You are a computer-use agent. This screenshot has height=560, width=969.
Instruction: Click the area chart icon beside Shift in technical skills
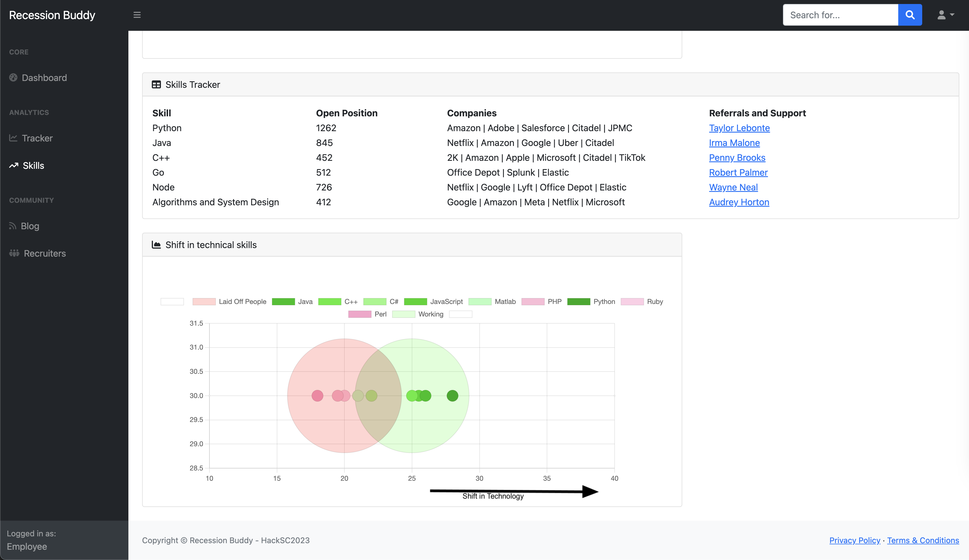156,245
